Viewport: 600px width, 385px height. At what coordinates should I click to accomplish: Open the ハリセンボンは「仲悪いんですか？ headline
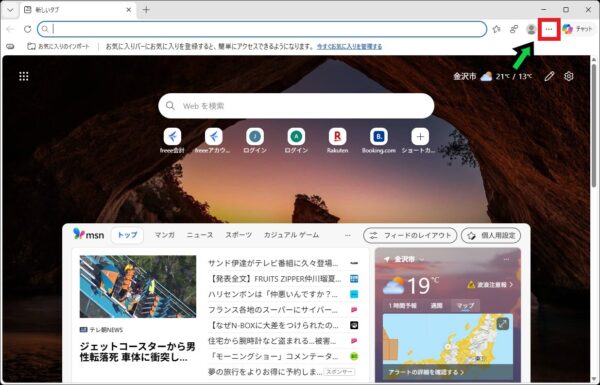[x=273, y=294]
